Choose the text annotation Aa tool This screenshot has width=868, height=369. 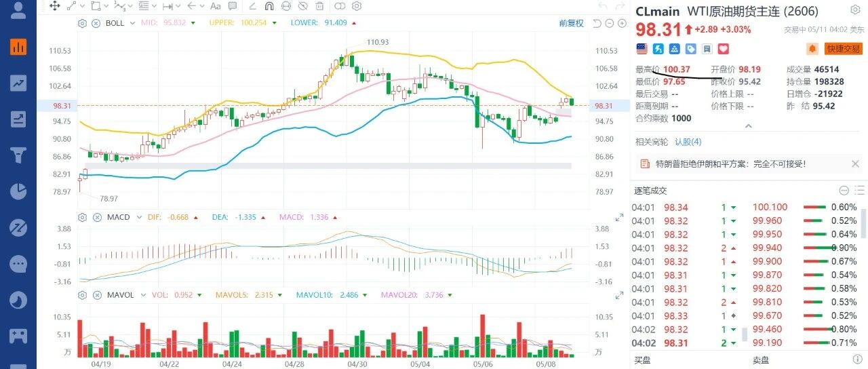pos(216,6)
